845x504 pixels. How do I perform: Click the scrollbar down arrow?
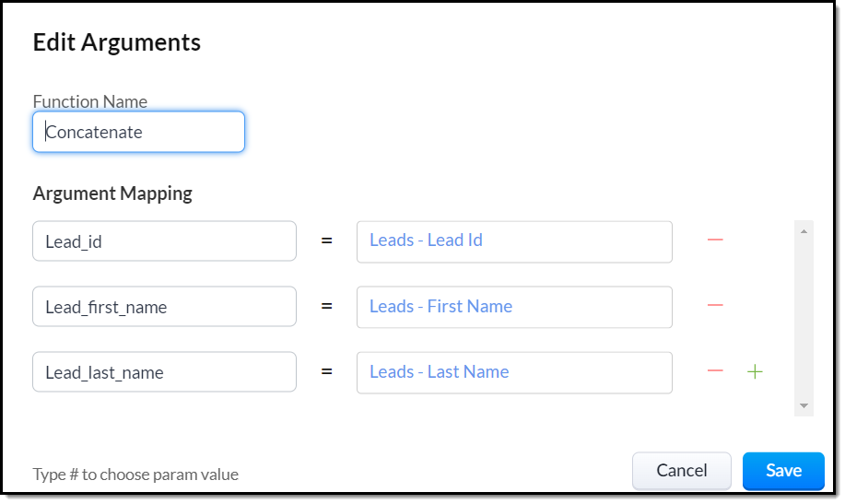pos(804,405)
